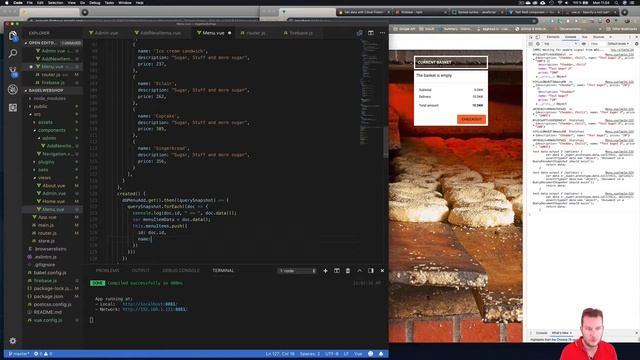The image size is (640, 360).
Task: Add a new terminal with plus icon
Action: (325, 271)
